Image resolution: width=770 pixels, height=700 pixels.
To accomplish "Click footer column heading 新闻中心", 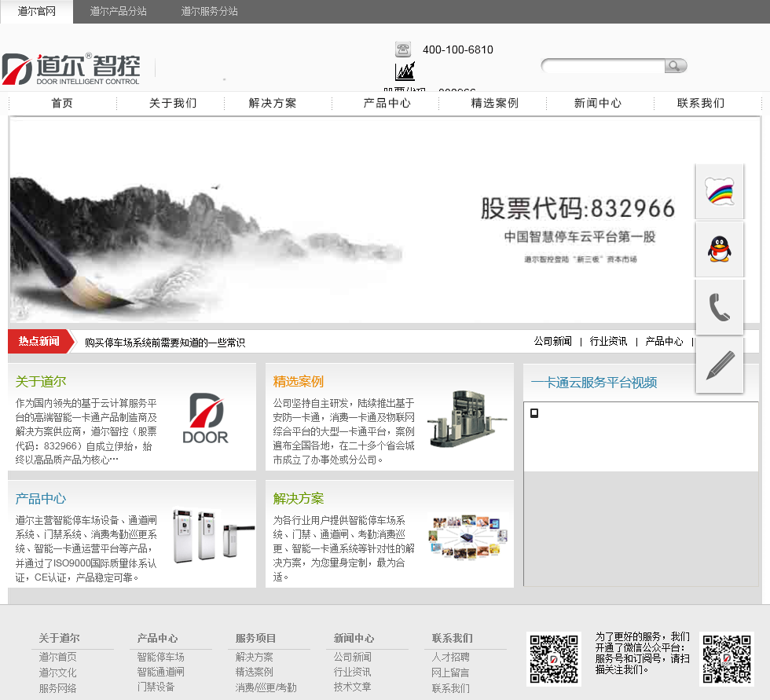I will click(x=354, y=638).
